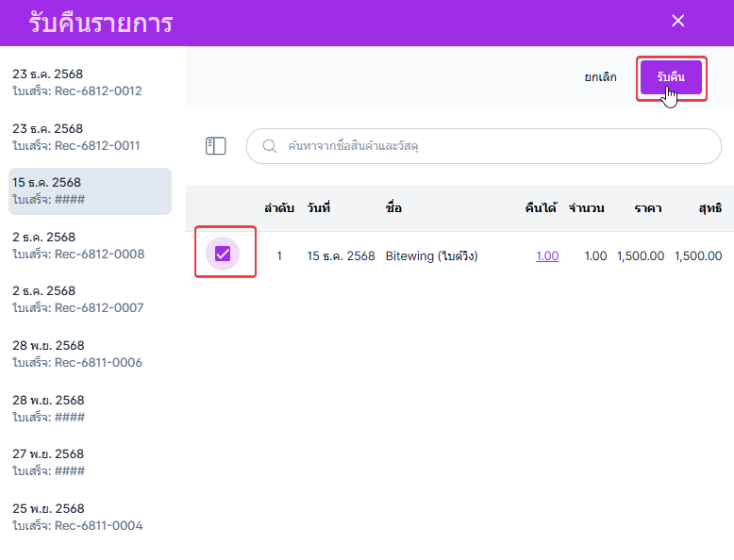
Task: Select receipt Rec-6812-0012 entry
Action: [x=90, y=82]
